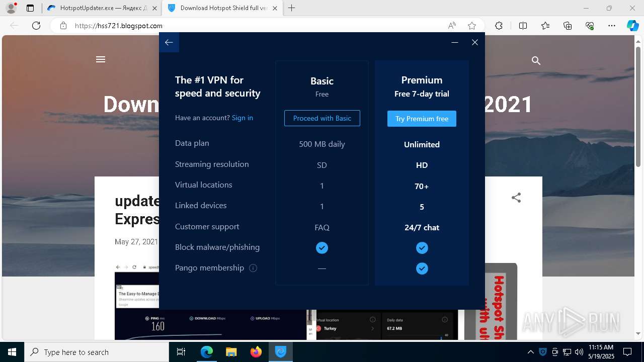Open taskbar clock showing 11:15 AM
Image resolution: width=644 pixels, height=362 pixels.
point(601,352)
